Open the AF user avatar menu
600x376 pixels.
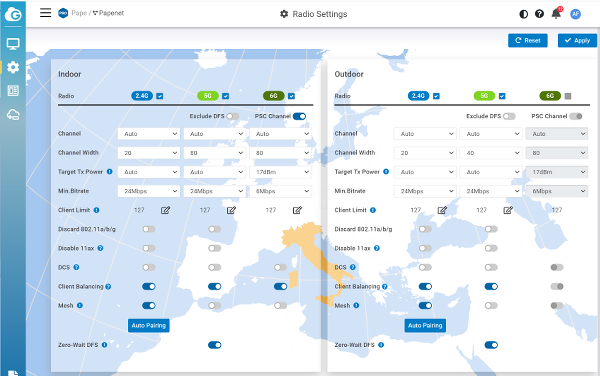click(x=576, y=14)
